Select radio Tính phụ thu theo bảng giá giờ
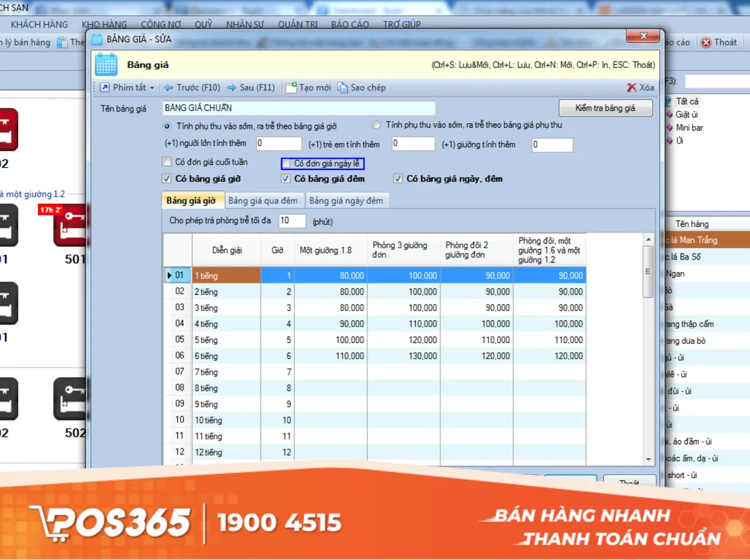 pos(167,126)
